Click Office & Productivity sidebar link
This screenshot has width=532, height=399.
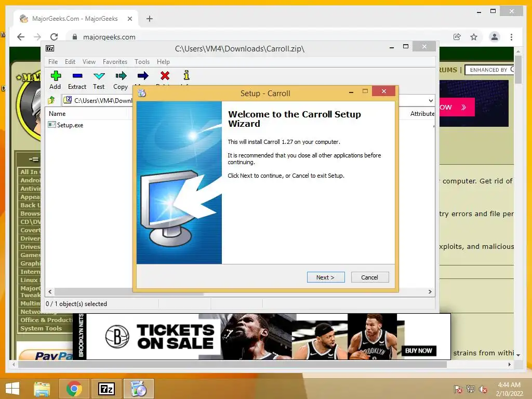pos(46,320)
